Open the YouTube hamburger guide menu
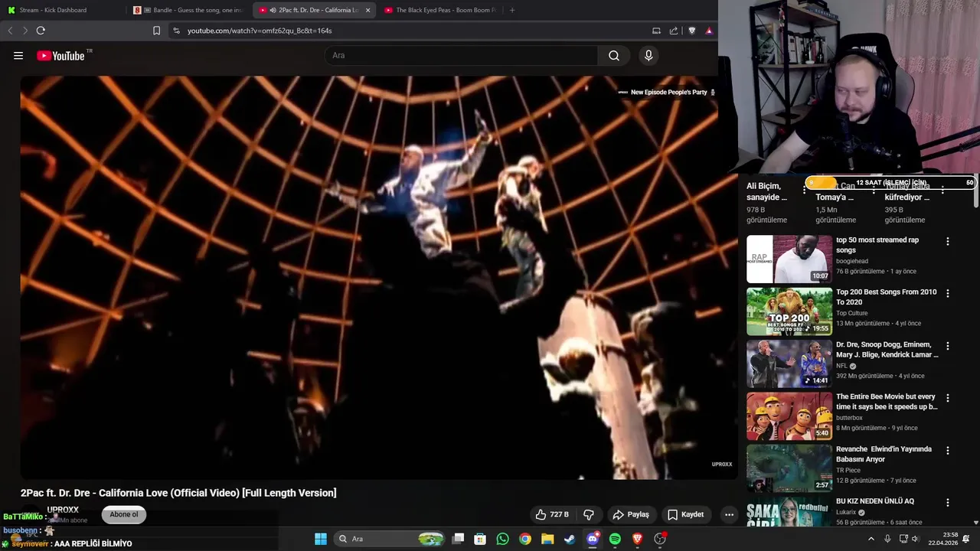 18,56
